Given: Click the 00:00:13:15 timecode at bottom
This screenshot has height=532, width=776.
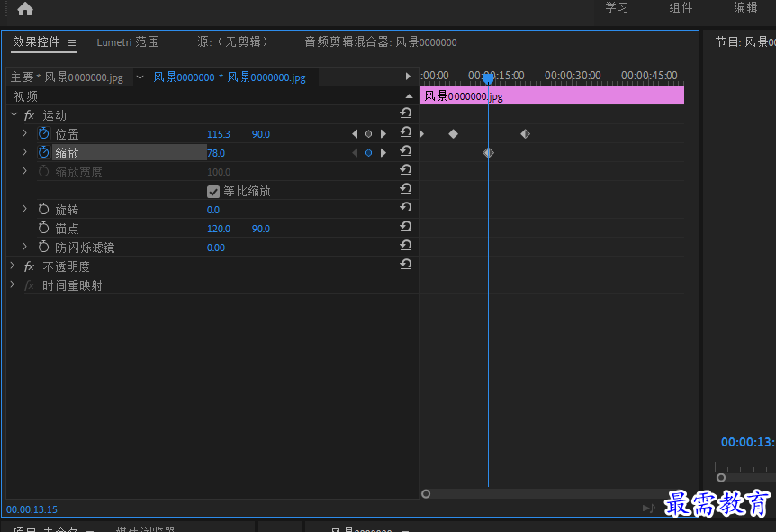Looking at the screenshot, I should (x=32, y=509).
